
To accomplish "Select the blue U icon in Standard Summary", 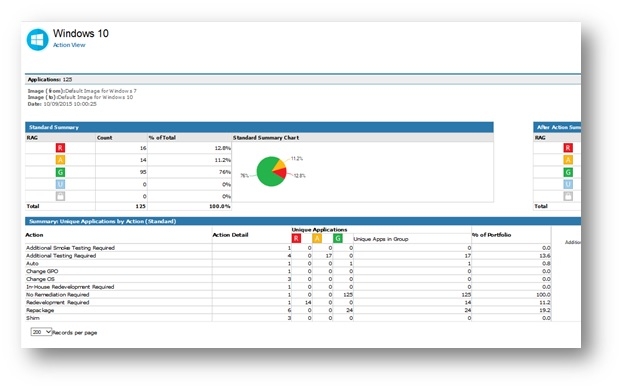I will coord(60,184).
